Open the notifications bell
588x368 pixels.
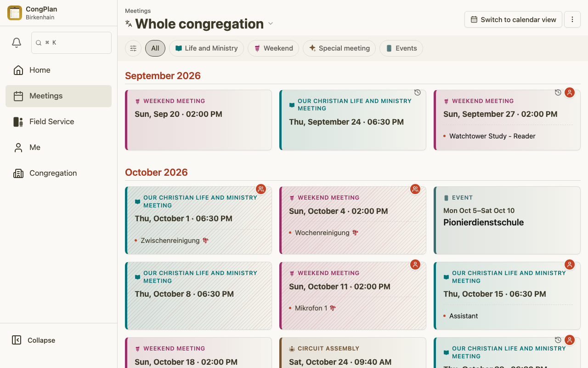coord(17,43)
